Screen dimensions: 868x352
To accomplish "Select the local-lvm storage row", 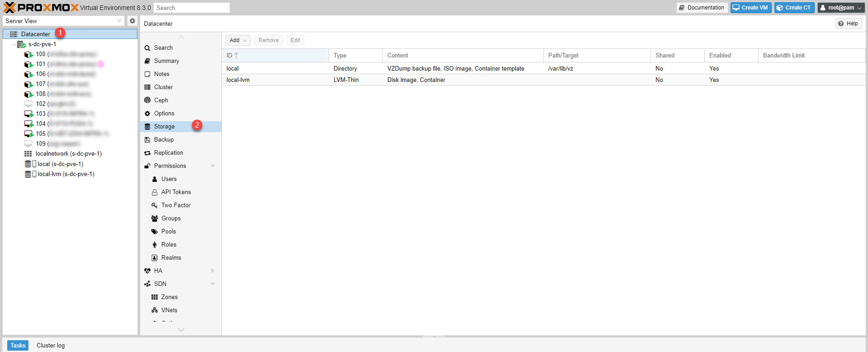I will [x=543, y=80].
